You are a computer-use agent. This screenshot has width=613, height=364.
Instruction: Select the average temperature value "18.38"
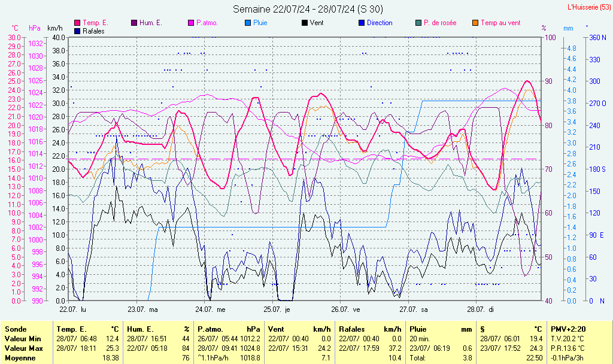point(110,358)
